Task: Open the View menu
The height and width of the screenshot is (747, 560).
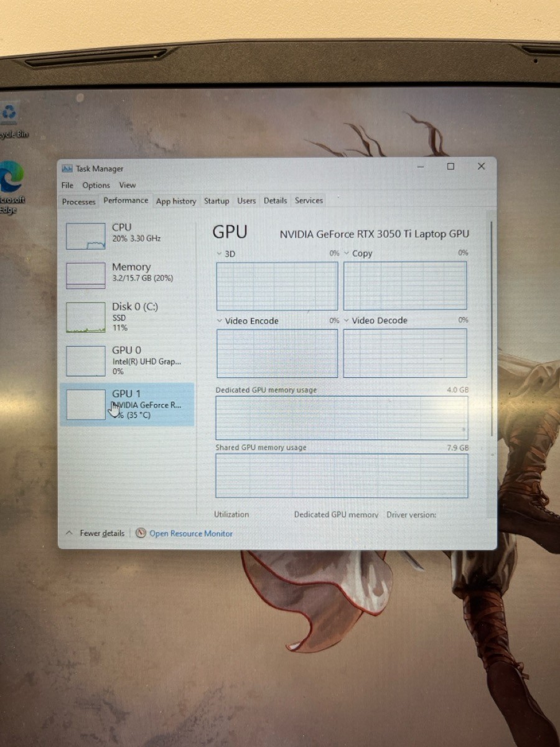Action: (x=128, y=186)
